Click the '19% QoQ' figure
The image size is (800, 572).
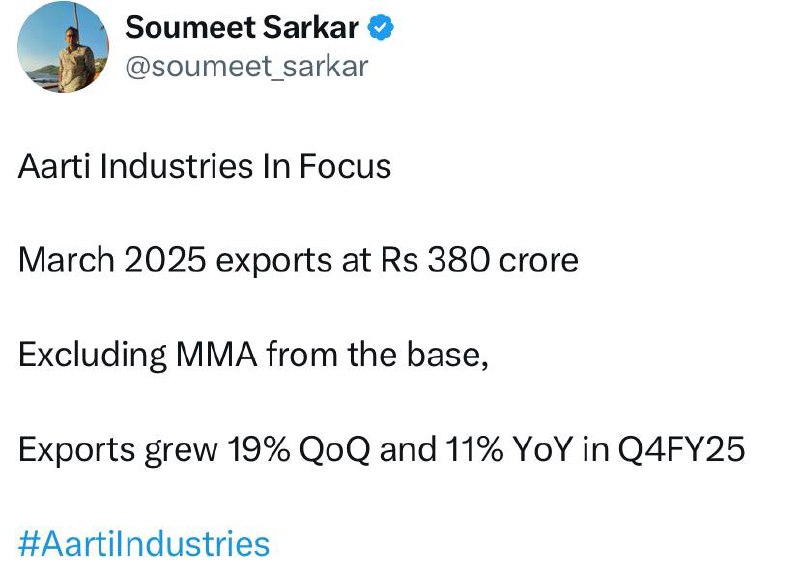(x=298, y=450)
